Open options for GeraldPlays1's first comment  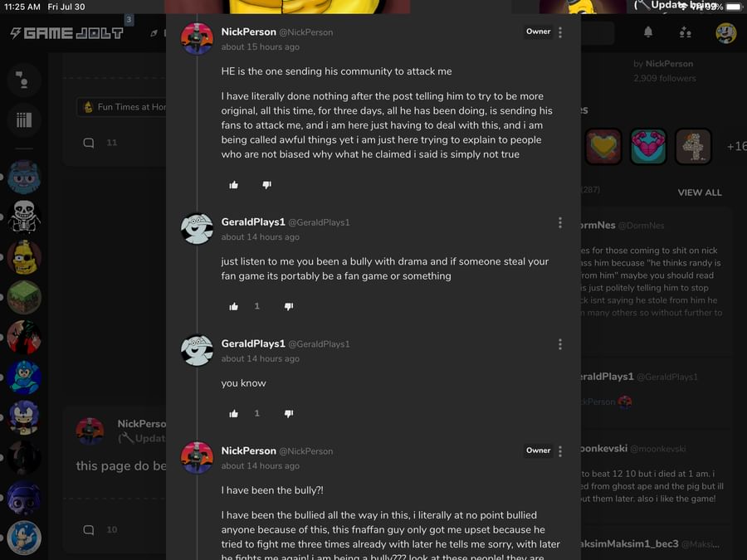coord(560,222)
